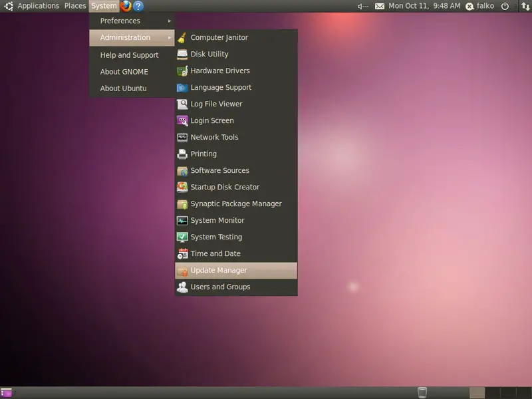Select the Printing label
The height and width of the screenshot is (399, 532).
[x=203, y=154]
